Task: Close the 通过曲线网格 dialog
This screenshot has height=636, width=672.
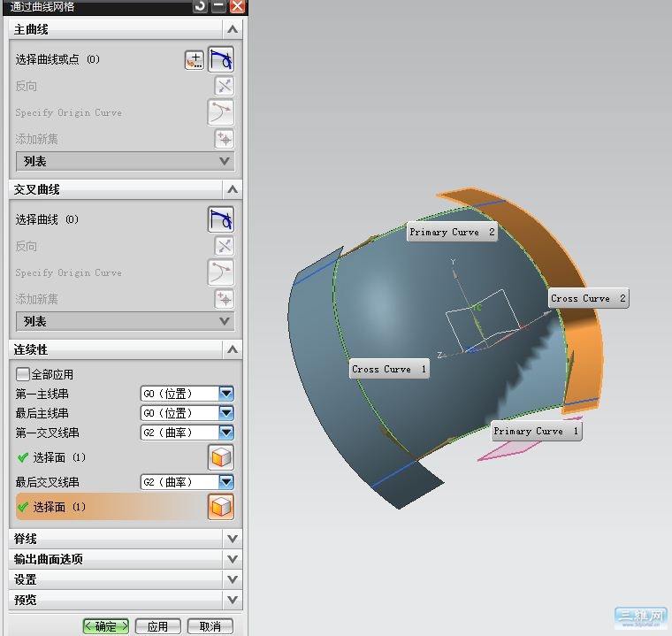Action: coord(237,6)
